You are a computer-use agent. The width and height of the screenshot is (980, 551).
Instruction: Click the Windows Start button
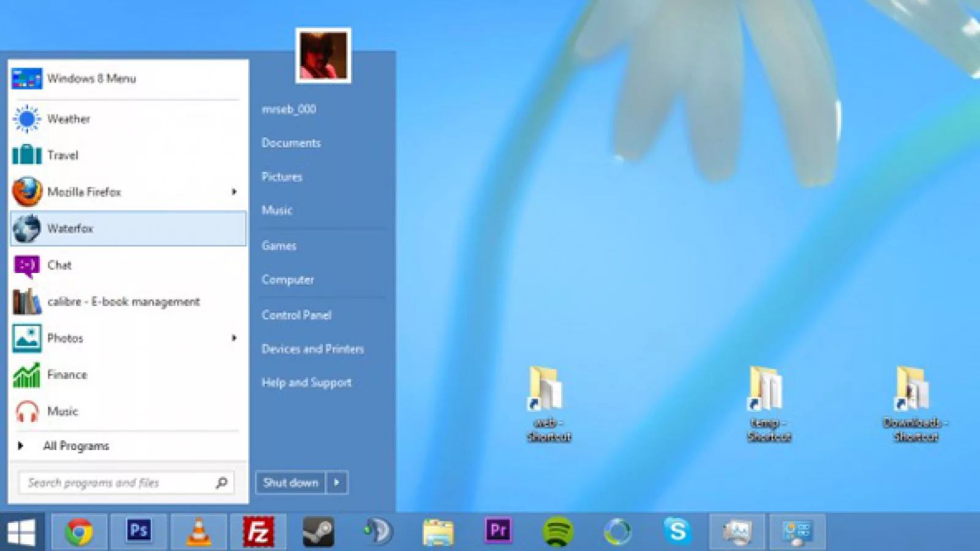tap(21, 532)
